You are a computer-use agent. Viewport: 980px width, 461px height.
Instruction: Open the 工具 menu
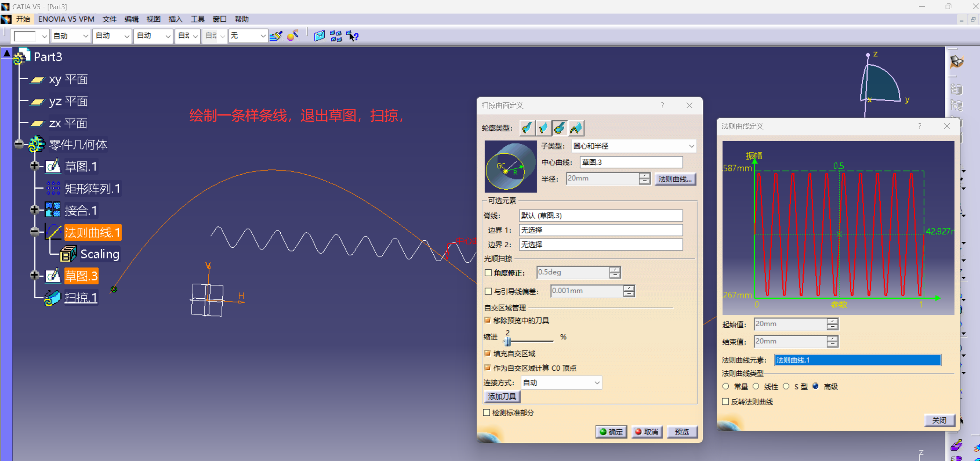(x=197, y=19)
